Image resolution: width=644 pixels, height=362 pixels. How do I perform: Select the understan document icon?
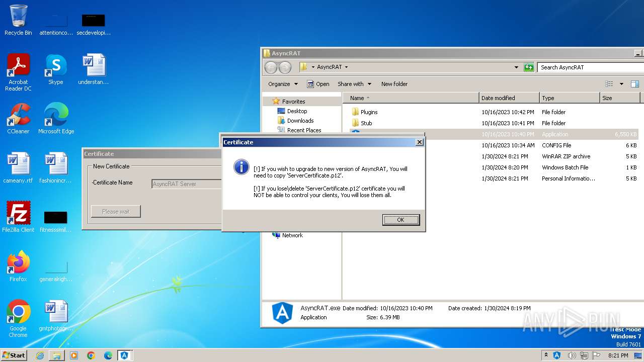pos(94,69)
